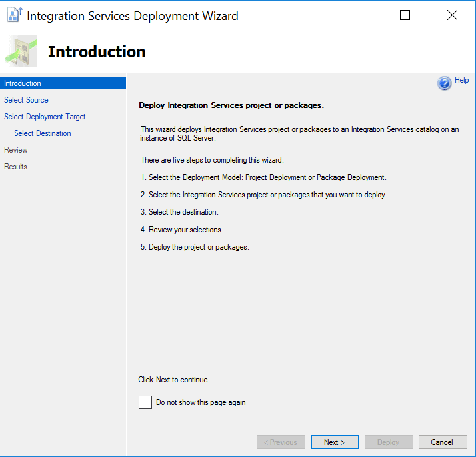The image size is (476, 457).
Task: Close the Integration Services Deployment Wizard
Action: pyautogui.click(x=452, y=15)
